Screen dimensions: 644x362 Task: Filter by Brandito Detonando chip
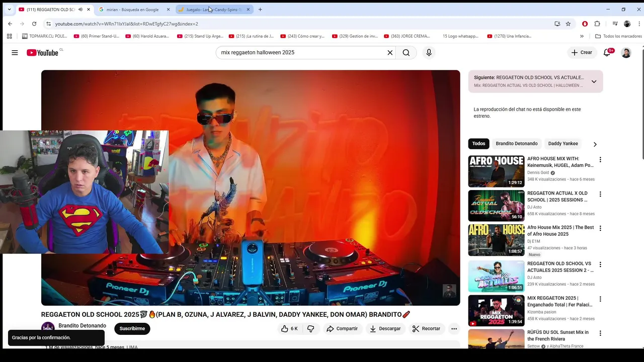[x=517, y=144]
